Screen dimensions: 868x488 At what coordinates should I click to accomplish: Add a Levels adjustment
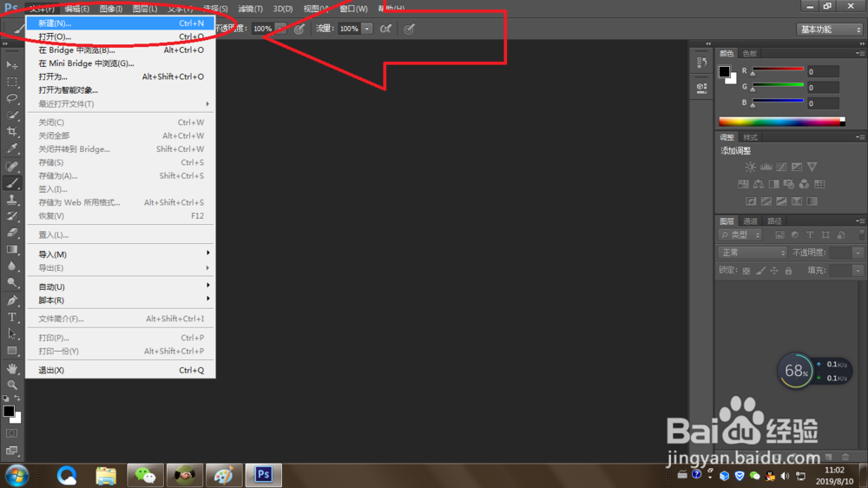pos(766,167)
